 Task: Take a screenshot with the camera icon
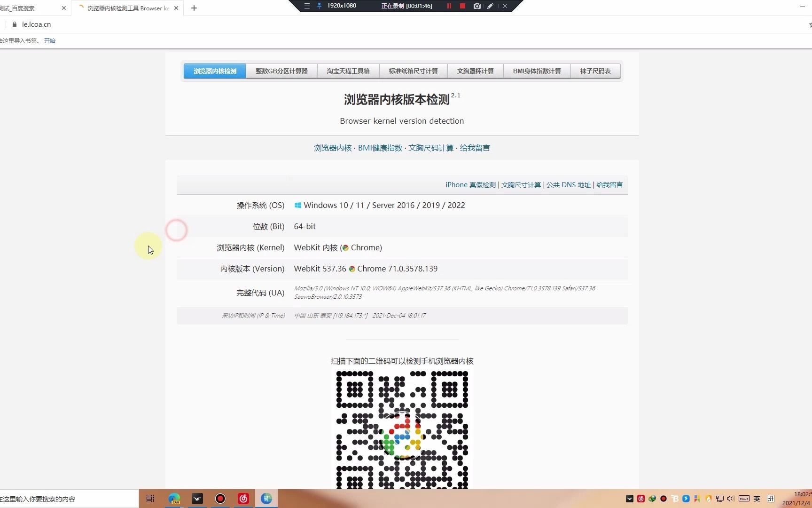click(477, 6)
